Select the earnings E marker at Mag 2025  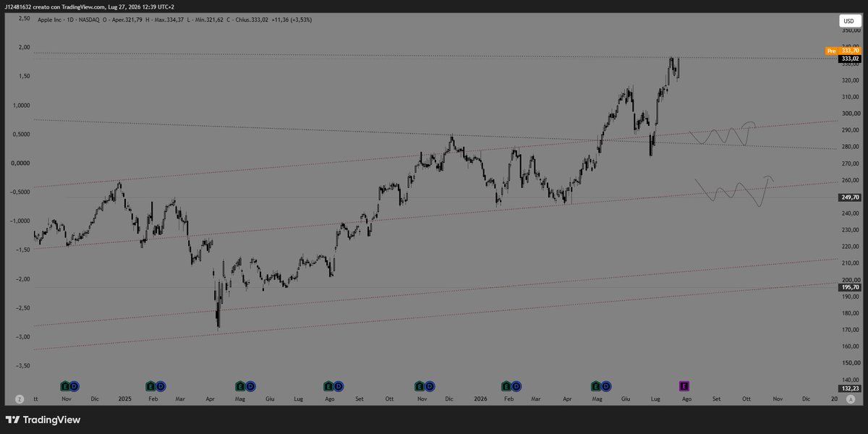click(x=240, y=385)
